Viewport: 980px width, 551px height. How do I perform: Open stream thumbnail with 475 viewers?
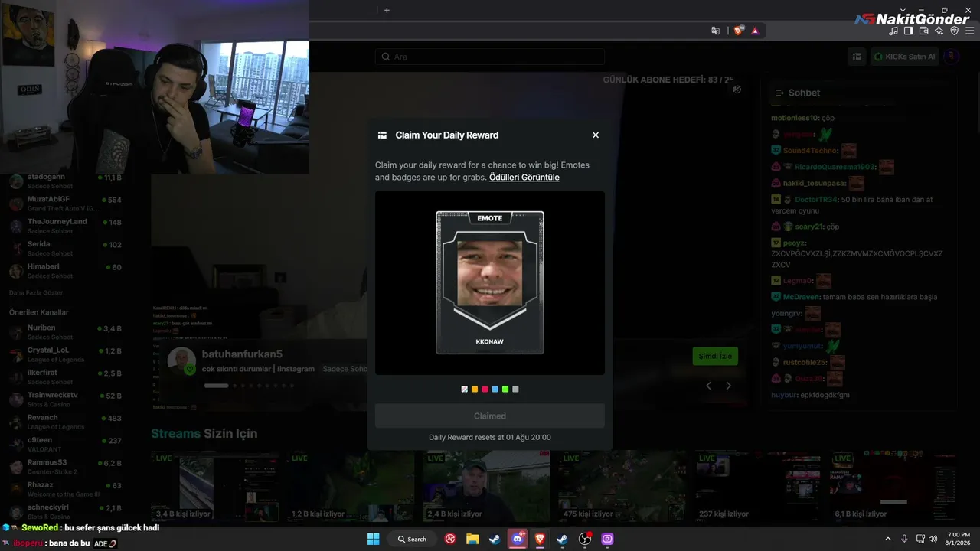tap(622, 486)
